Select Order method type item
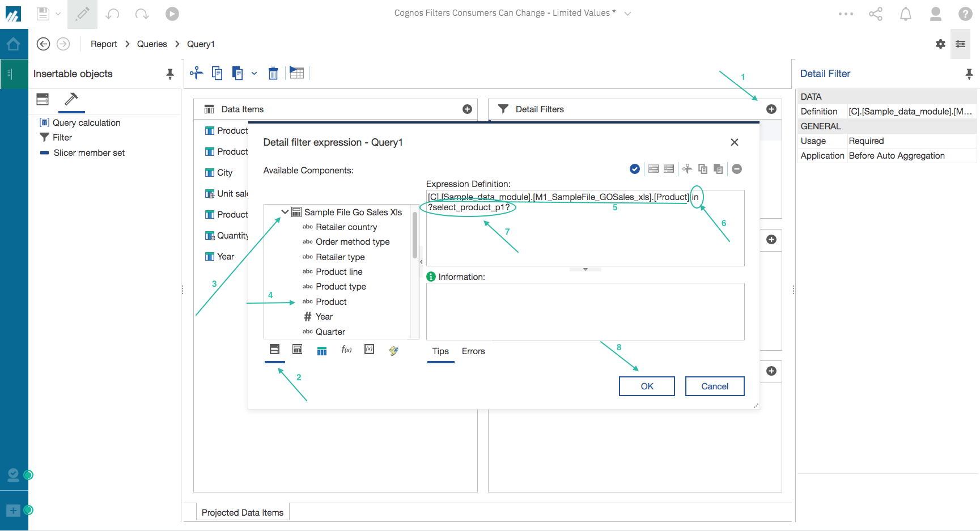 (352, 241)
